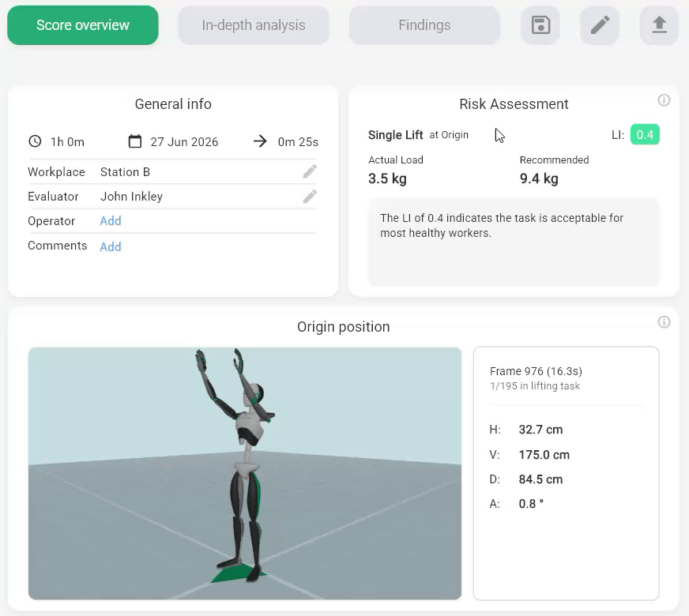Screen dimensions: 689x616
Task: Click Risk Assessment heading
Action: coord(514,104)
